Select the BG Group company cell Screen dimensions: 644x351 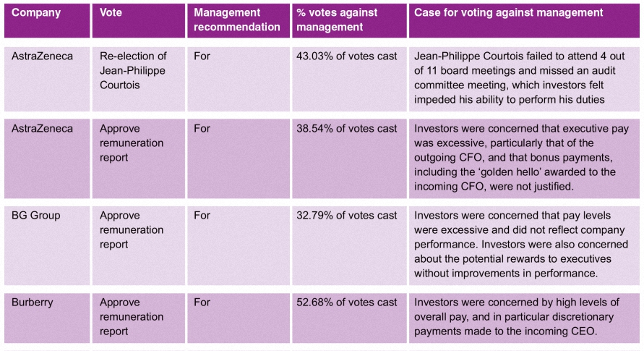pyautogui.click(x=47, y=245)
